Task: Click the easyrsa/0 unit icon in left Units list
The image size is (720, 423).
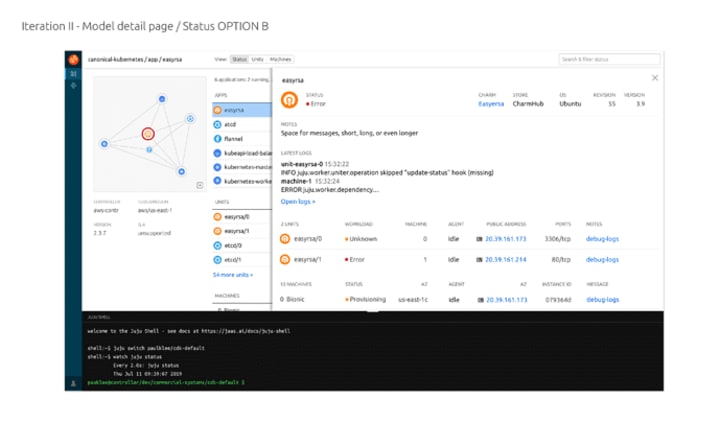Action: click(x=218, y=217)
